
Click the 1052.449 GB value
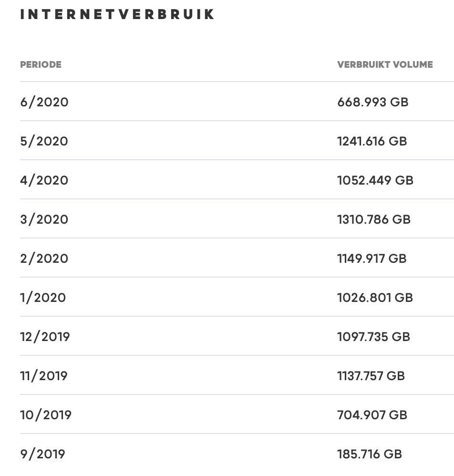375,180
